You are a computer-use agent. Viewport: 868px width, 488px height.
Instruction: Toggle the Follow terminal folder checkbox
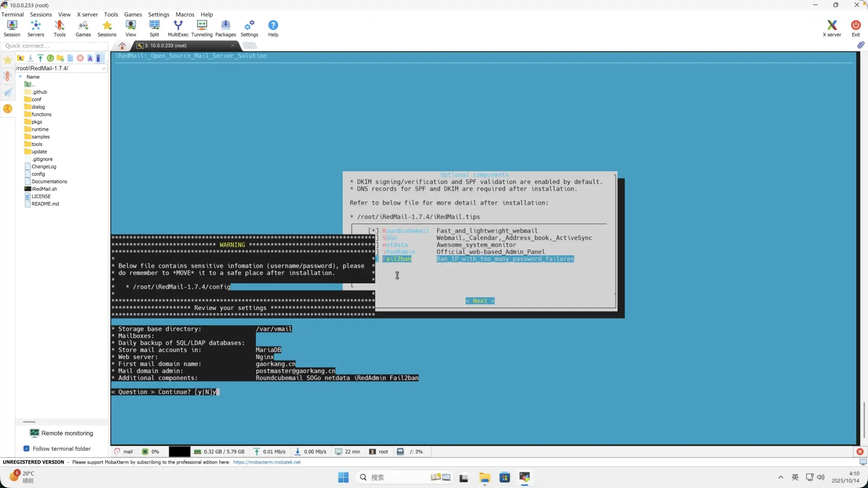(x=26, y=449)
